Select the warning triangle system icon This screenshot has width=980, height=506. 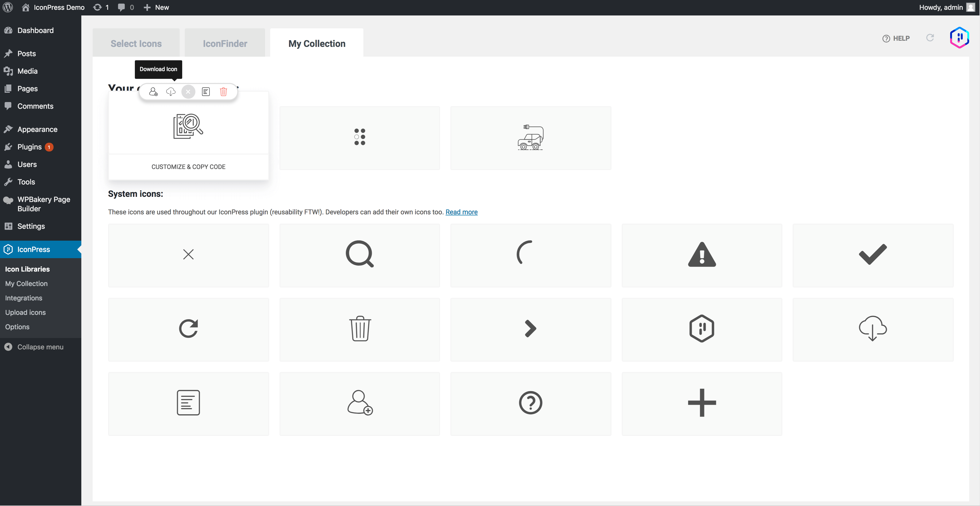[x=702, y=254]
